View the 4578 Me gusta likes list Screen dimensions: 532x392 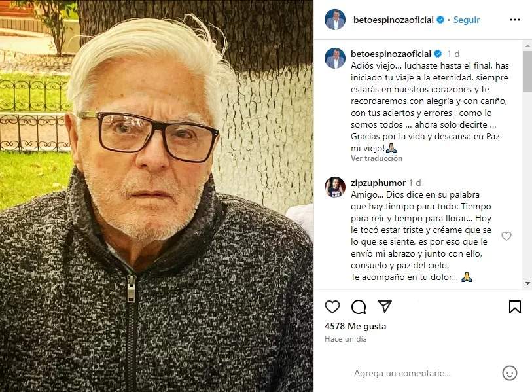tap(355, 326)
